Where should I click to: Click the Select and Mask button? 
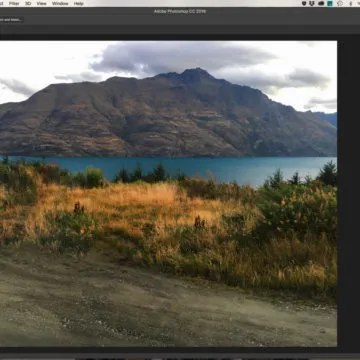(x=11, y=20)
